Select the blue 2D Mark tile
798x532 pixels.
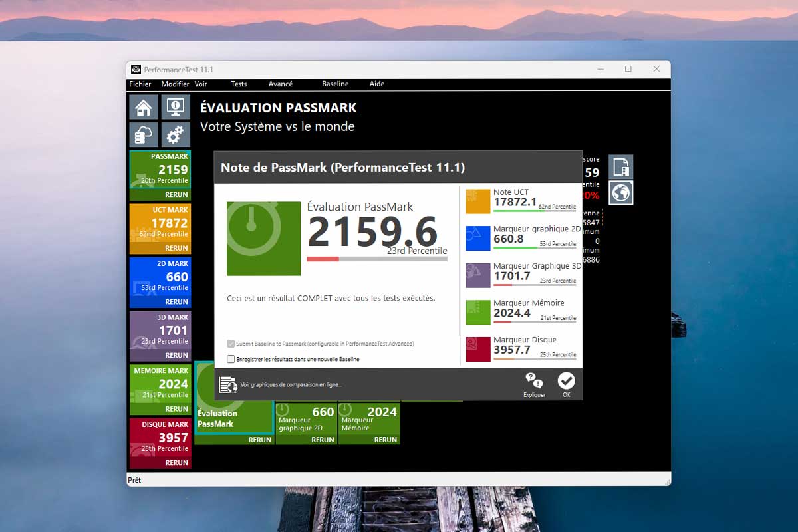[160, 277]
